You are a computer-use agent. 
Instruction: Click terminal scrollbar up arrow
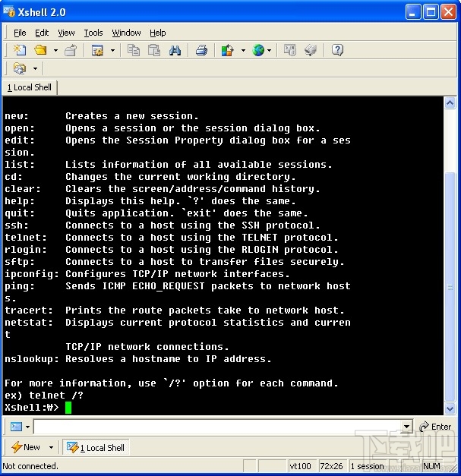[x=450, y=103]
